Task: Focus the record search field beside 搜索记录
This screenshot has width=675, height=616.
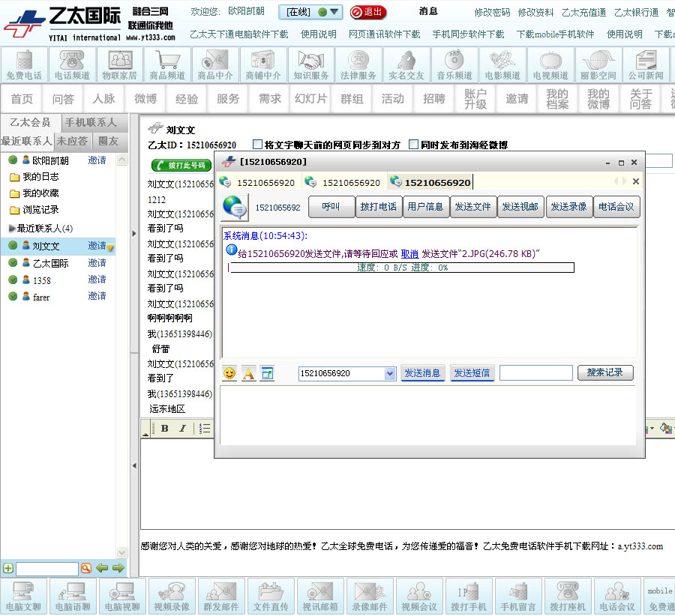Action: click(x=536, y=373)
